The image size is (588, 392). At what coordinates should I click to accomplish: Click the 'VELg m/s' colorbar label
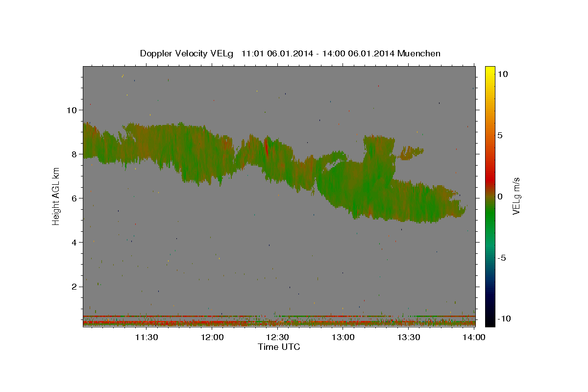[x=516, y=196]
